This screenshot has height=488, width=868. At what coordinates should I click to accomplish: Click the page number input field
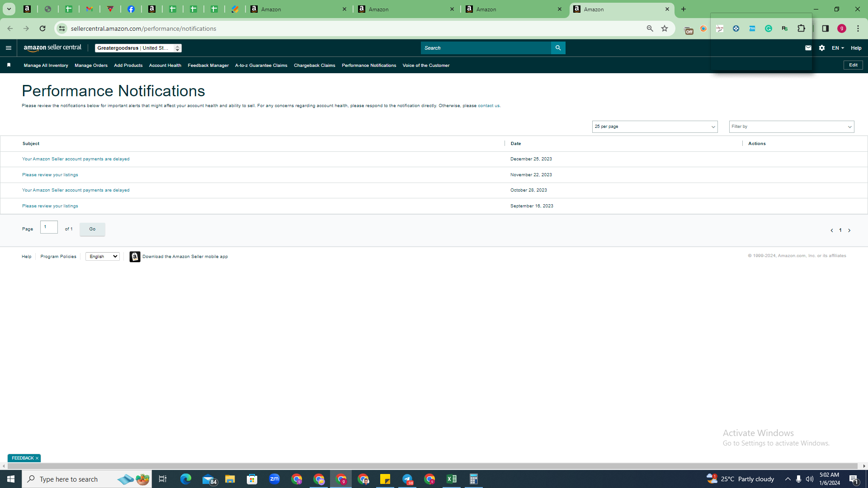pyautogui.click(x=49, y=227)
